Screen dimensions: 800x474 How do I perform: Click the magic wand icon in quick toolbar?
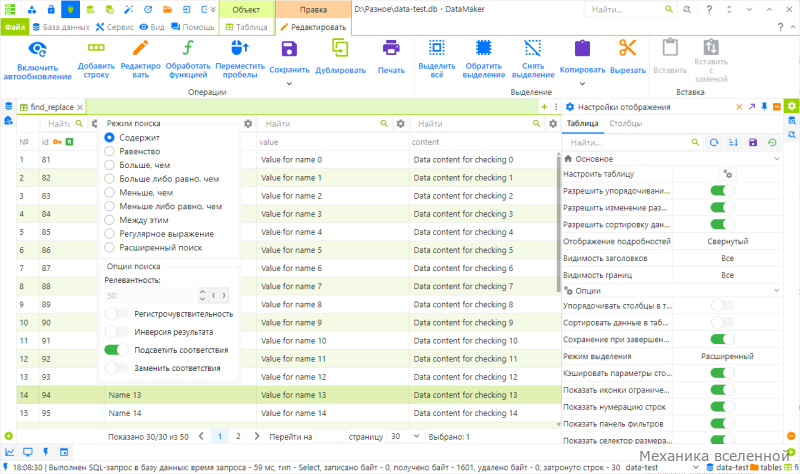(x=128, y=9)
